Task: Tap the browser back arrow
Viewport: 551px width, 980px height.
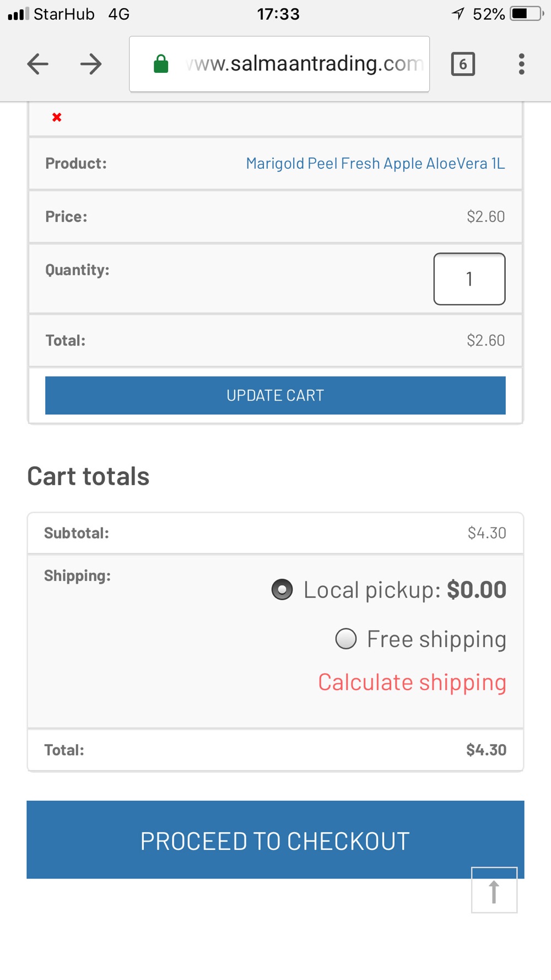Action: 37,64
